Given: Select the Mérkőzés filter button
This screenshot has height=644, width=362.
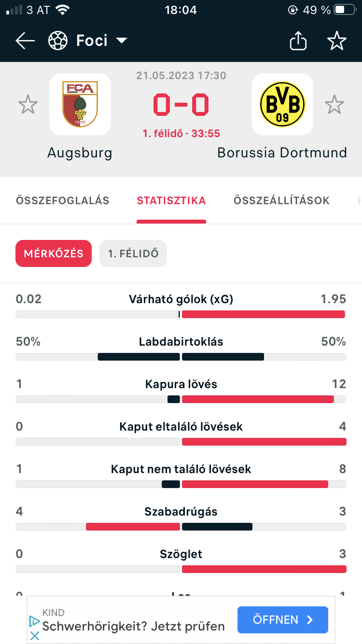Looking at the screenshot, I should [54, 253].
